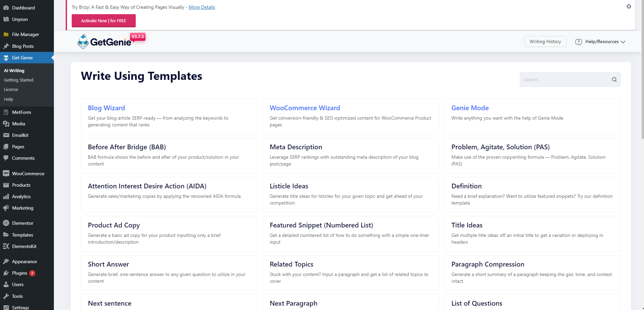
Task: Select the Featured Snippet (Numbered List) template
Action: click(x=351, y=234)
